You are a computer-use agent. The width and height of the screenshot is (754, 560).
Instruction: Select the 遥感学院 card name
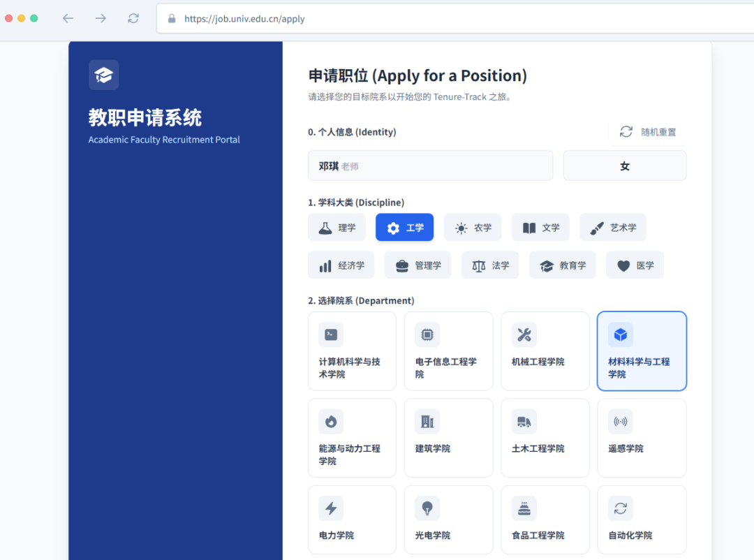coord(626,448)
